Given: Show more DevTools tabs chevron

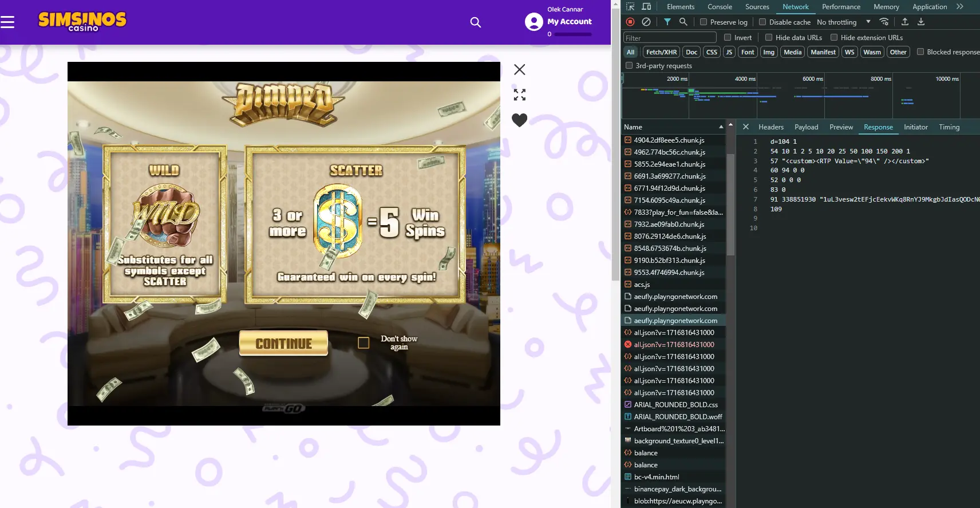Looking at the screenshot, I should click(960, 7).
